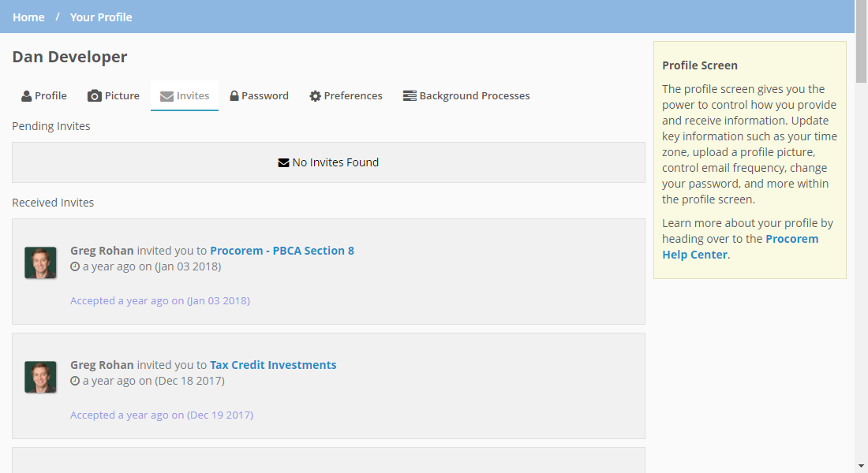Click the Your Profile breadcrumb
The image size is (868, 473).
click(x=101, y=17)
